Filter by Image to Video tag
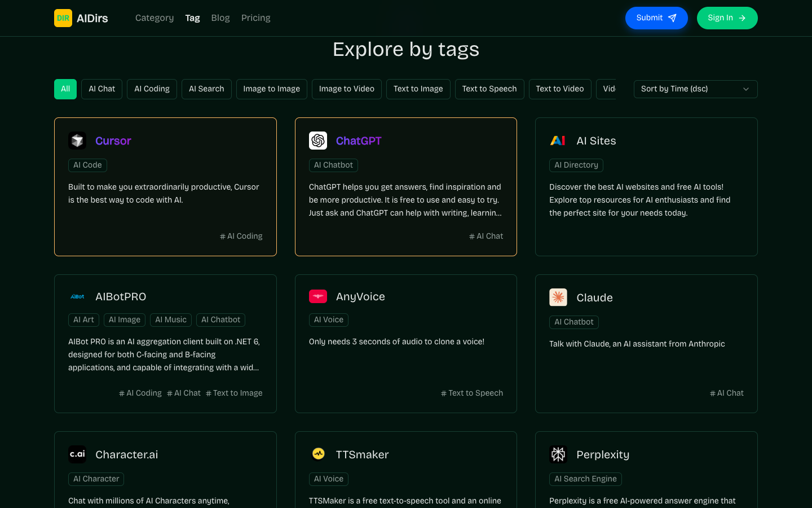Screen dimensions: 812x508 347,89
